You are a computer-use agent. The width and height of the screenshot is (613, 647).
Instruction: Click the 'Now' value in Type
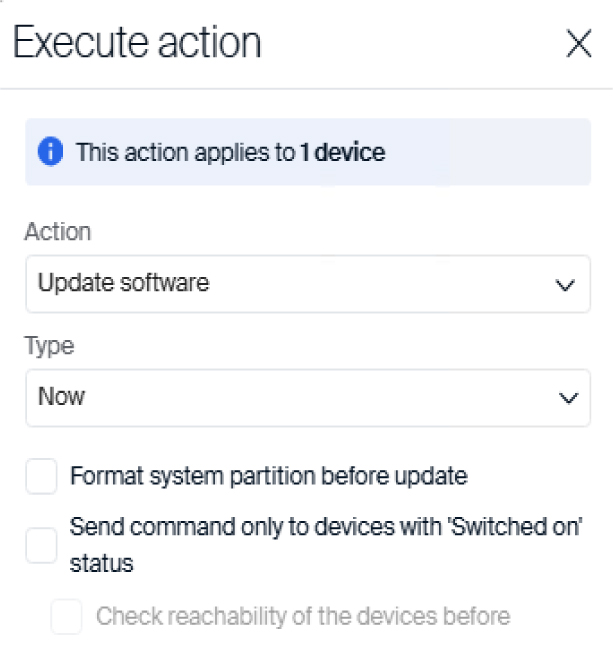point(62,397)
